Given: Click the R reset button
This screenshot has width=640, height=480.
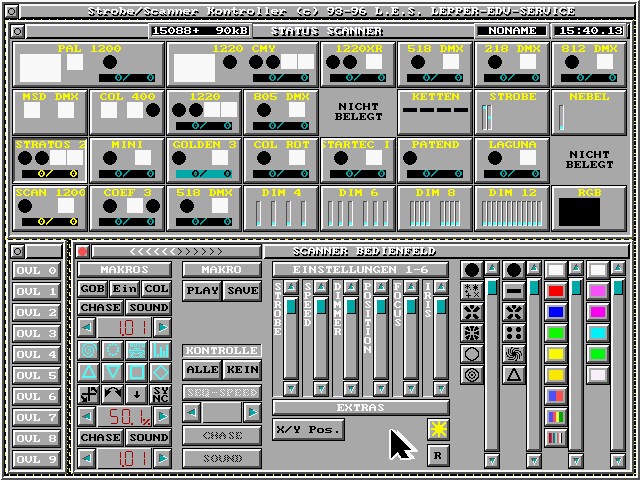Looking at the screenshot, I should [x=438, y=456].
